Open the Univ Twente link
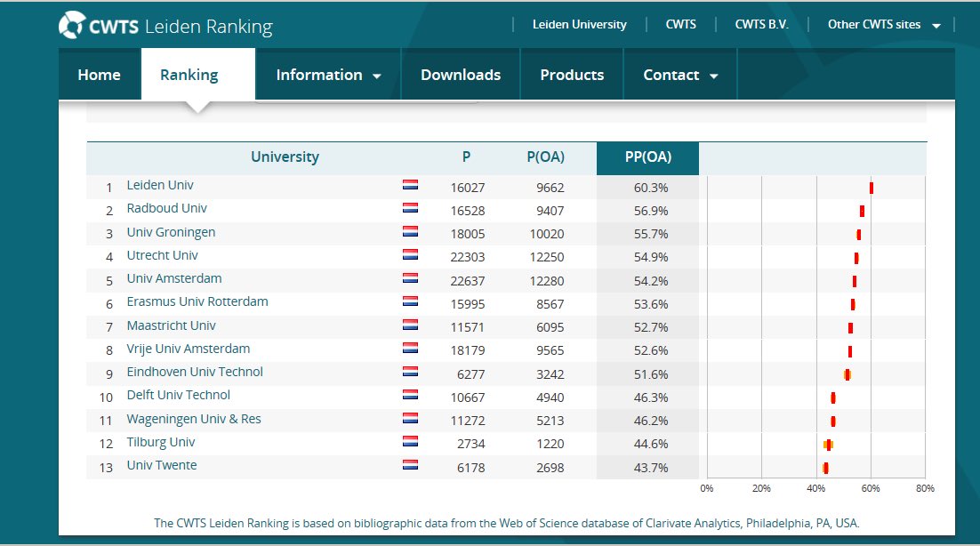980x546 pixels. (162, 465)
